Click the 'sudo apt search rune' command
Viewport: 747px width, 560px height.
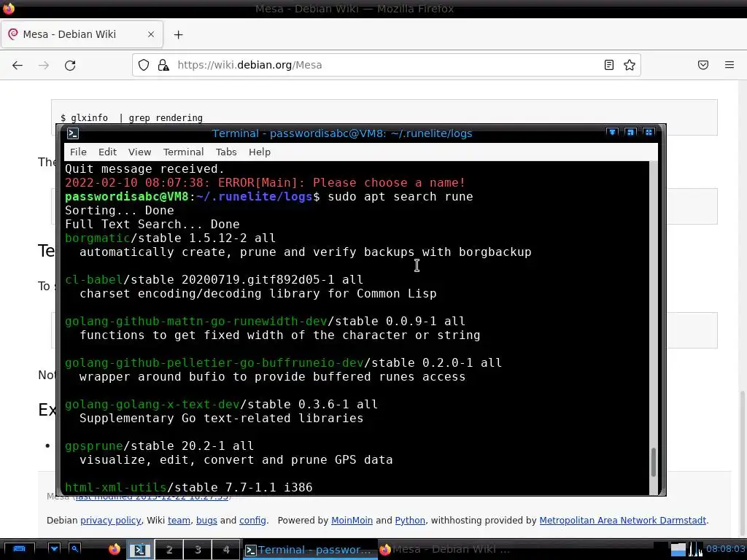[400, 197]
